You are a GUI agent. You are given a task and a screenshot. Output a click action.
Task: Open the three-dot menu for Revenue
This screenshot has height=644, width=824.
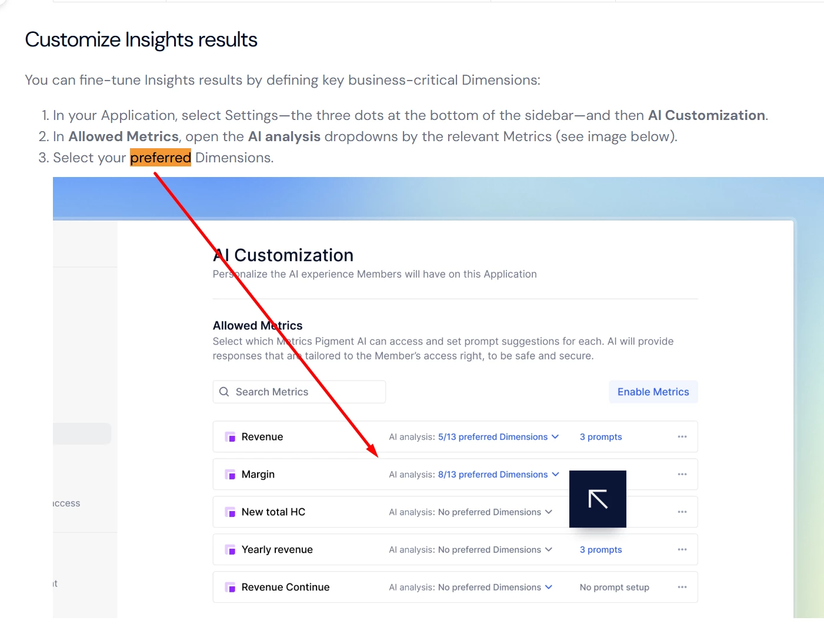tap(682, 437)
